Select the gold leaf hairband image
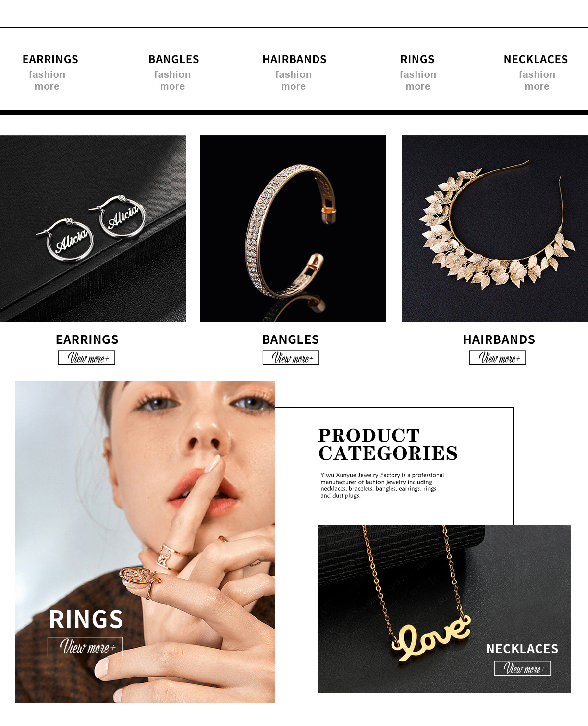This screenshot has height=726, width=588. tap(495, 229)
